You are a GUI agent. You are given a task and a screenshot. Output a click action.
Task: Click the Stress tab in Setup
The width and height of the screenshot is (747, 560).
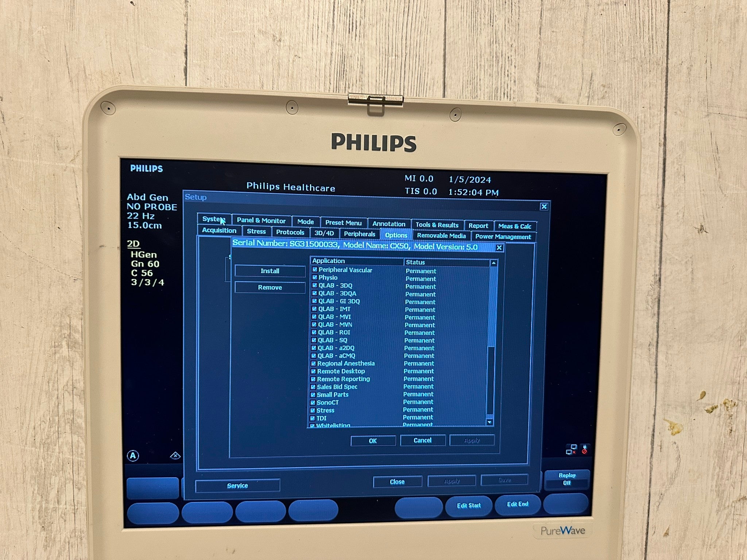click(256, 234)
